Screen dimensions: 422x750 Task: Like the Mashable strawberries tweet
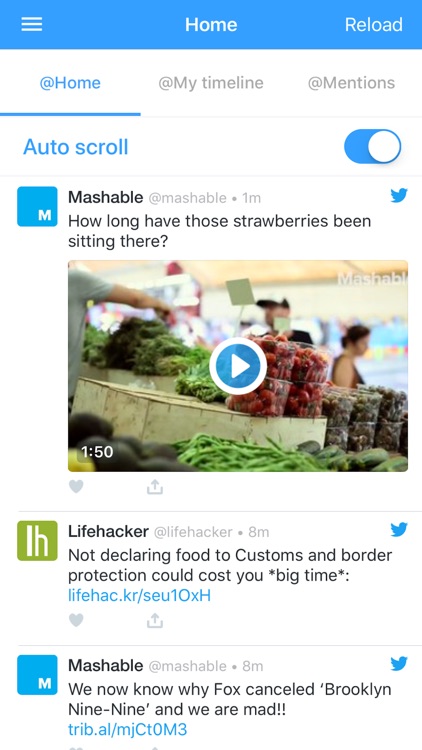76,487
